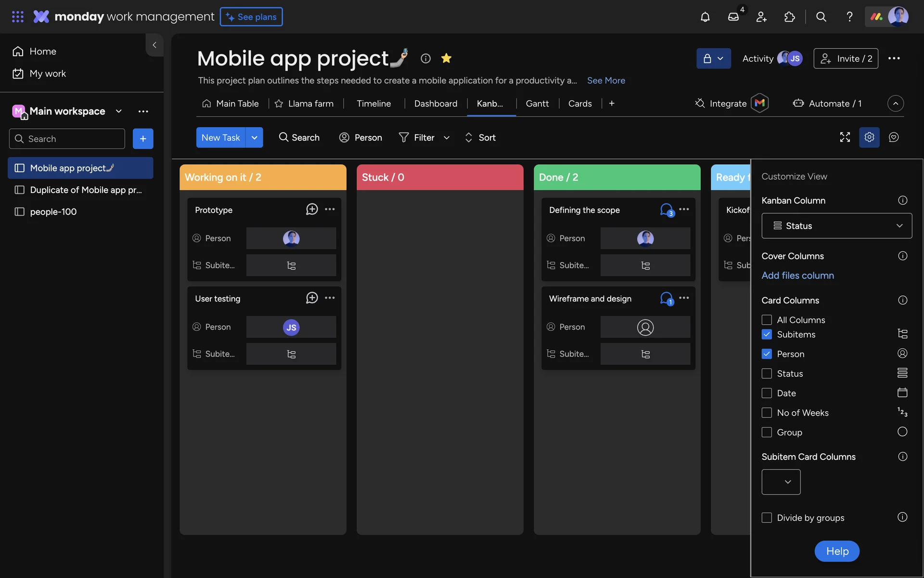Viewport: 924px width, 578px height.
Task: Toggle Divide by groups checkbox
Action: pyautogui.click(x=767, y=518)
